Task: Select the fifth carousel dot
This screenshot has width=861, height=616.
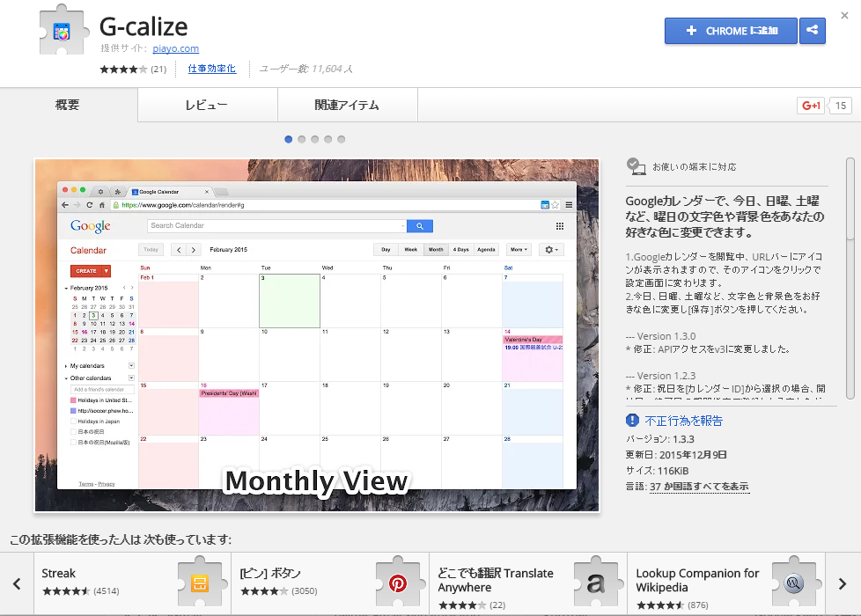Action: pyautogui.click(x=341, y=139)
